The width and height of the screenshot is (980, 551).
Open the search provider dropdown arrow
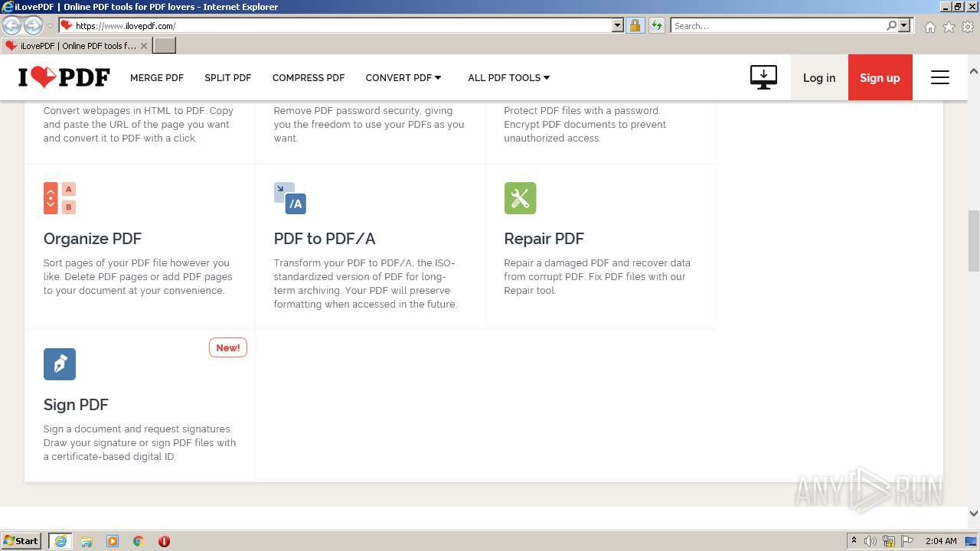click(904, 25)
